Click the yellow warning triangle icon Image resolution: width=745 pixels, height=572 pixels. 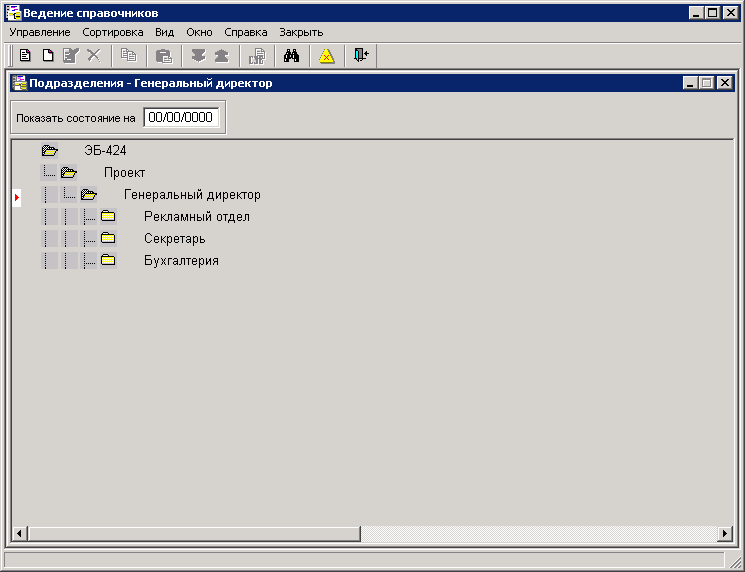point(327,56)
